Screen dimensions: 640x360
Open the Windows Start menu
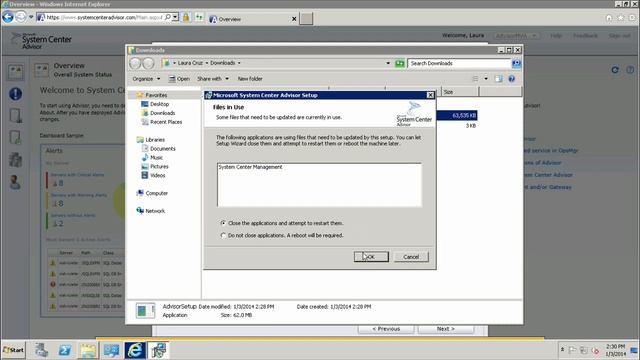(13, 350)
